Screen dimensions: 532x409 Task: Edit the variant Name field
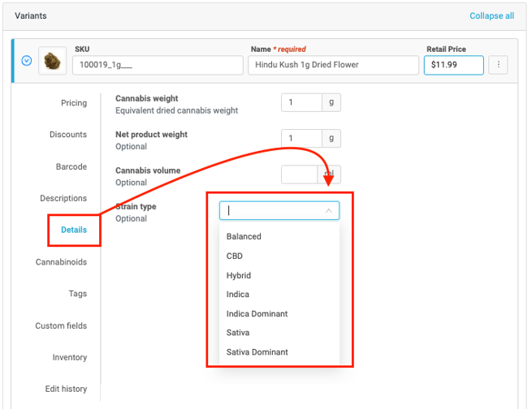(333, 65)
